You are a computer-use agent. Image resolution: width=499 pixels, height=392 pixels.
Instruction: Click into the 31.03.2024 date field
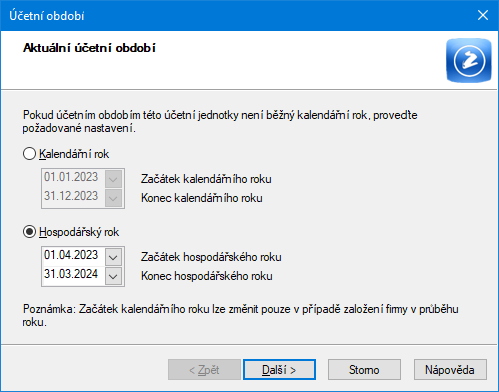(73, 275)
